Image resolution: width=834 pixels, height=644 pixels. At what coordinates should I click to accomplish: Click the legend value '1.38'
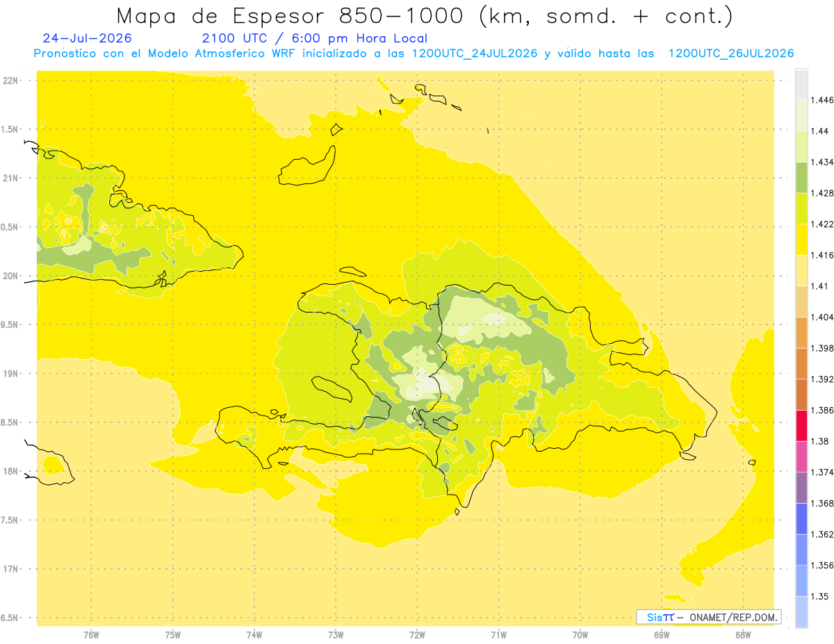(819, 441)
